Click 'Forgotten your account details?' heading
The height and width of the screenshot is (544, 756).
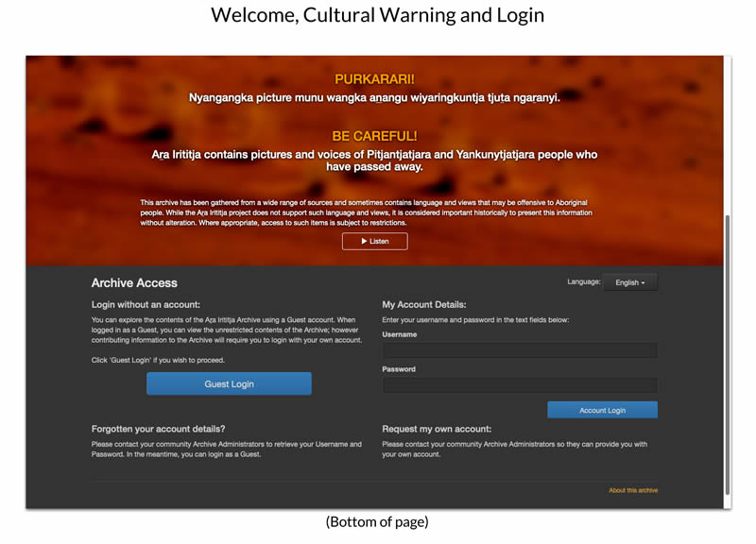click(x=158, y=429)
